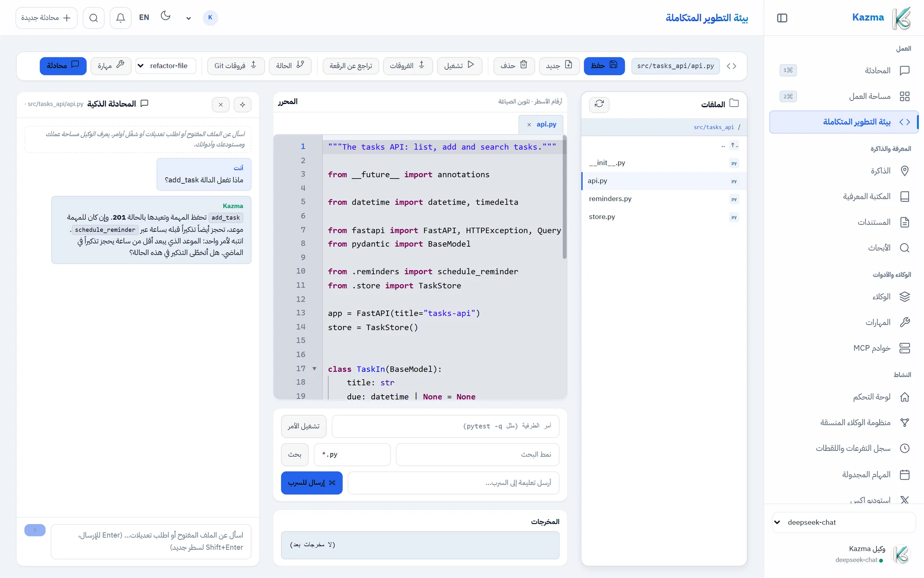Show diffs with الفروقات button
924x578 pixels.
point(408,66)
